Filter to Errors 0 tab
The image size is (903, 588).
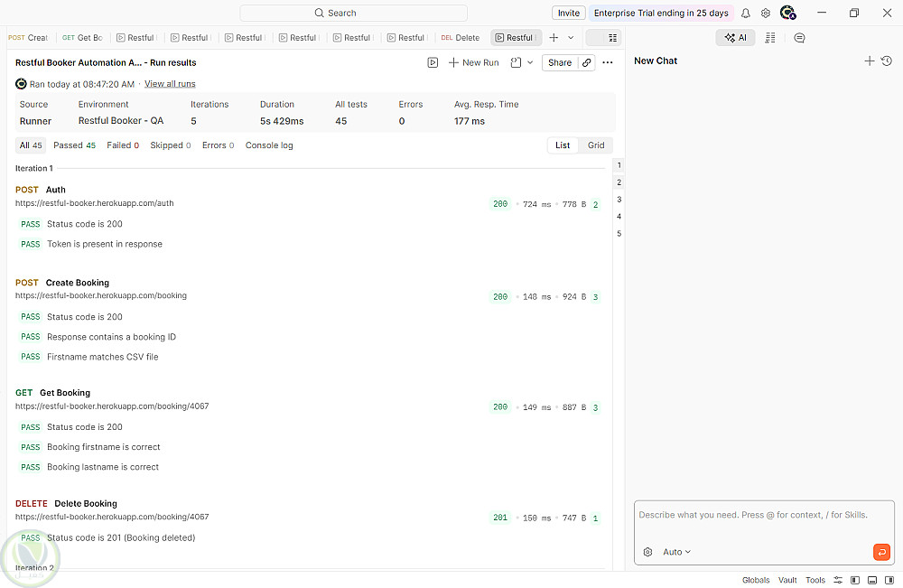coord(218,145)
